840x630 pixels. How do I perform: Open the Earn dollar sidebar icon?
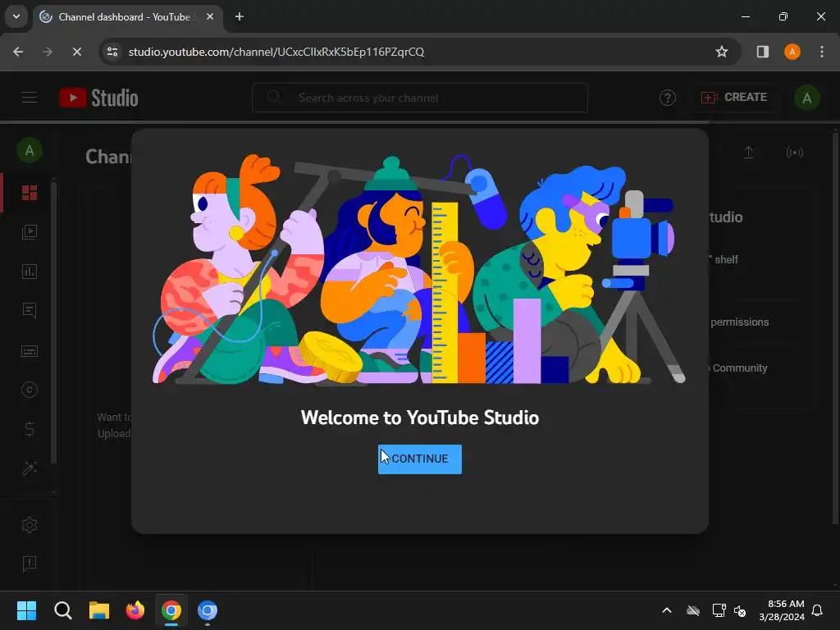click(x=30, y=429)
